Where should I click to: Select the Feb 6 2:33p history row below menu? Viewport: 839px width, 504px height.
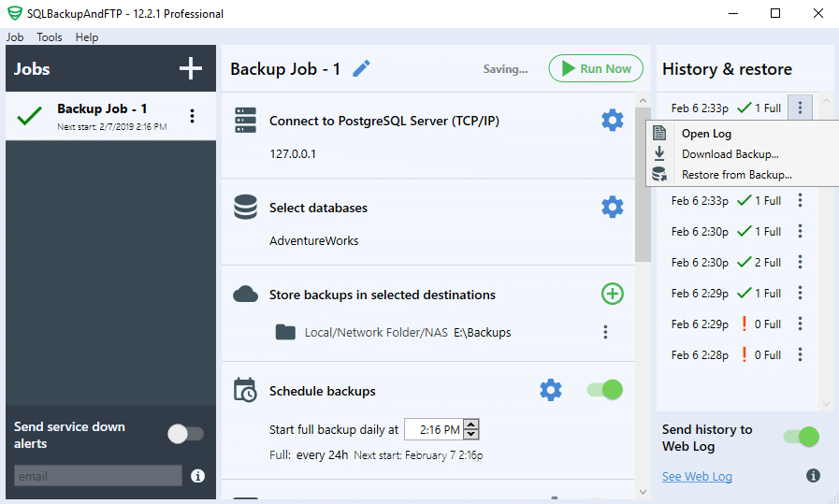point(737,200)
